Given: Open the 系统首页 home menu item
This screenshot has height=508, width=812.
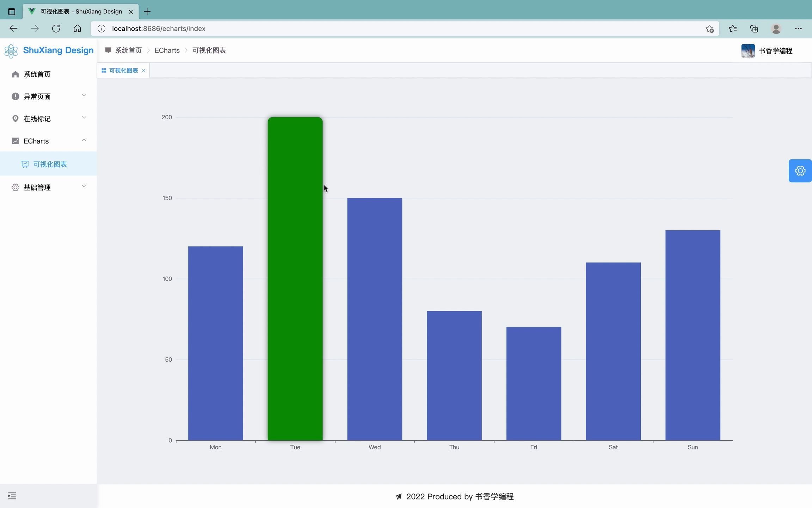Looking at the screenshot, I should point(48,74).
